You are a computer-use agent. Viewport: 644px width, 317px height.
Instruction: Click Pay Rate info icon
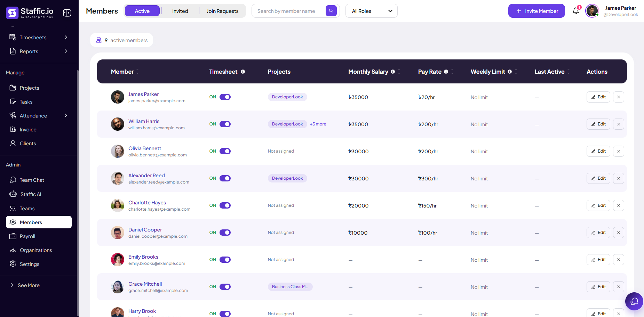pyautogui.click(x=446, y=72)
